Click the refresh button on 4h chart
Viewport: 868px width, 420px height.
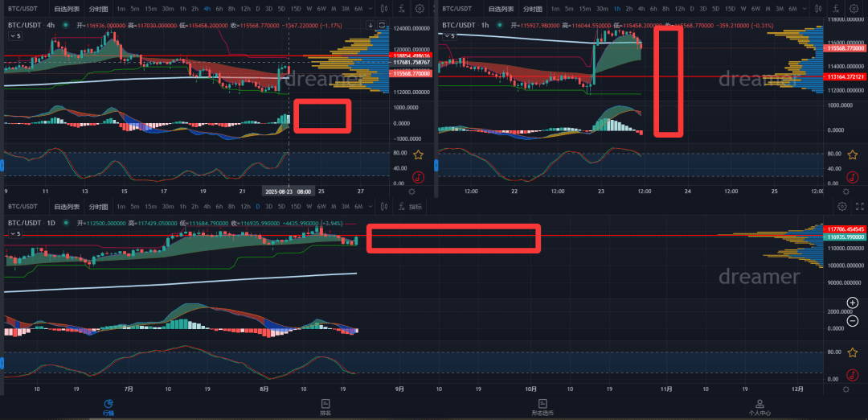tap(382, 25)
